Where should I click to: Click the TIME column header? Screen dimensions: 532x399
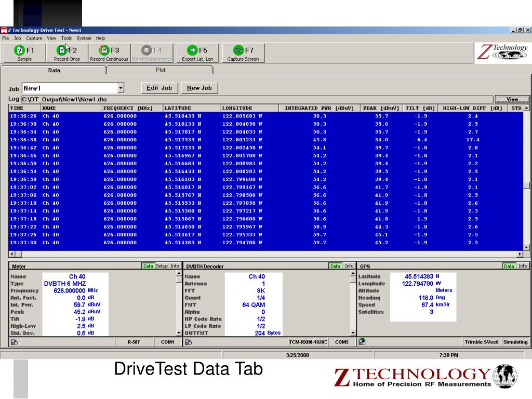pos(25,108)
